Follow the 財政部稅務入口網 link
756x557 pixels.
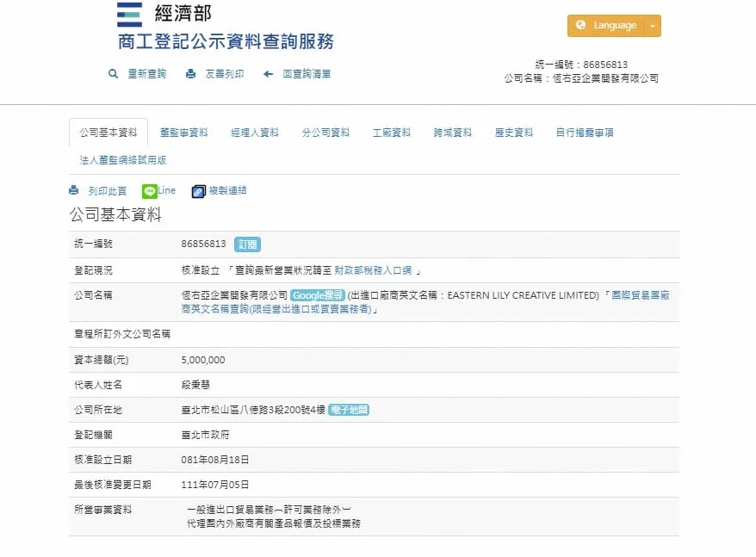[x=370, y=270]
